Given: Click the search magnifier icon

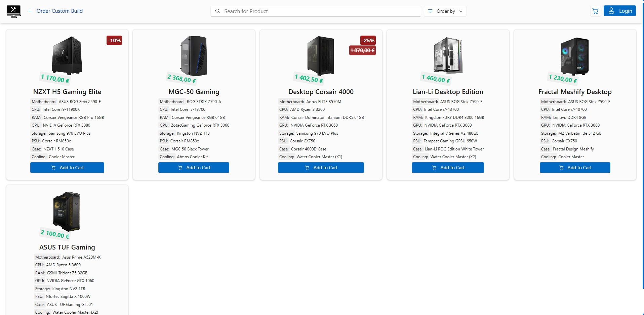Looking at the screenshot, I should (218, 11).
